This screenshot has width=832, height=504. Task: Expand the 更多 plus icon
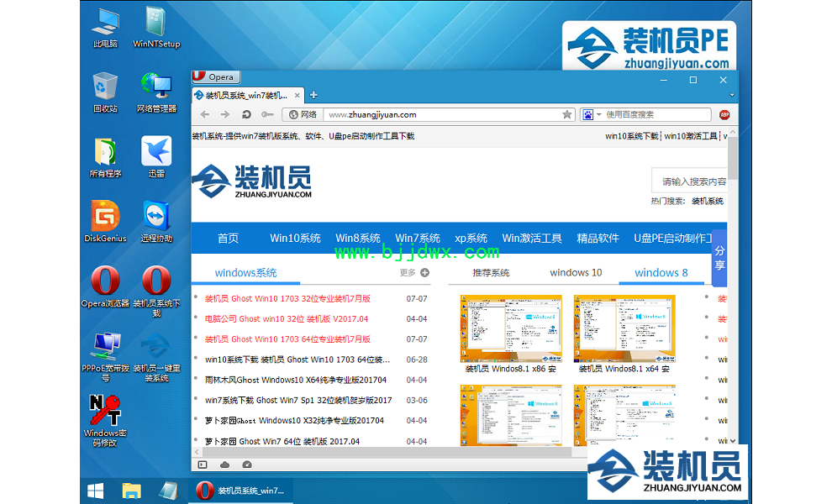[x=424, y=272]
